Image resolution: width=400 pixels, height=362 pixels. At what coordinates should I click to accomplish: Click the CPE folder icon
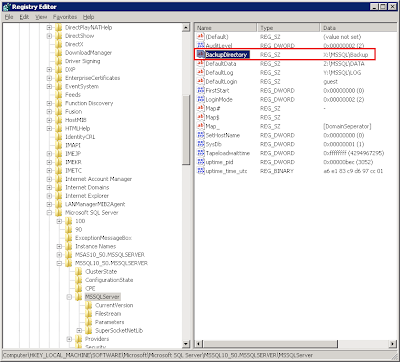(x=79, y=288)
